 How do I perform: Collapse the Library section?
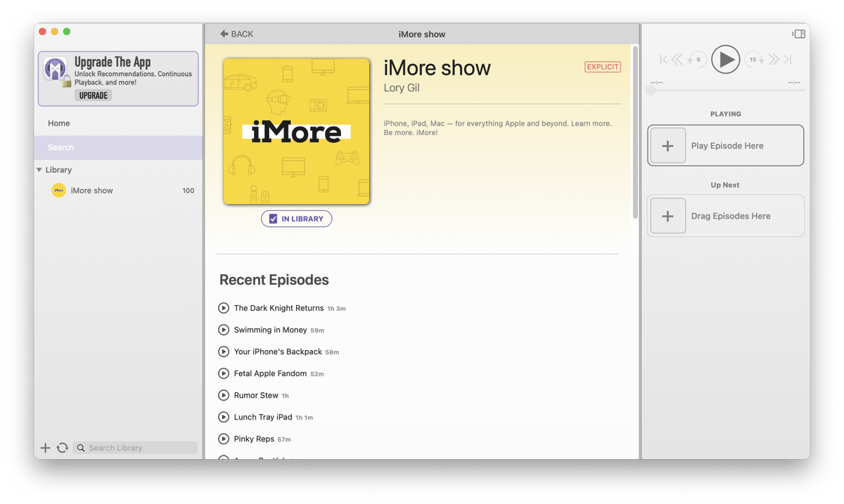(x=39, y=169)
